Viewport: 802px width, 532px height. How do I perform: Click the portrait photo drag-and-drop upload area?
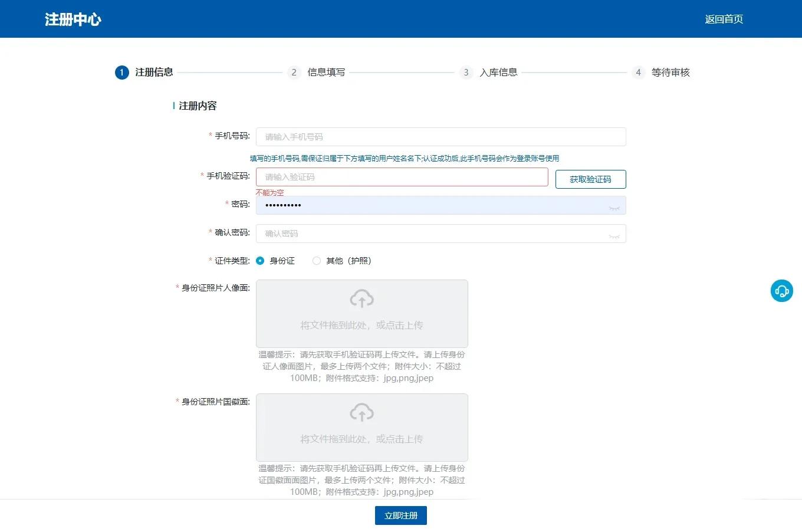[x=361, y=313]
